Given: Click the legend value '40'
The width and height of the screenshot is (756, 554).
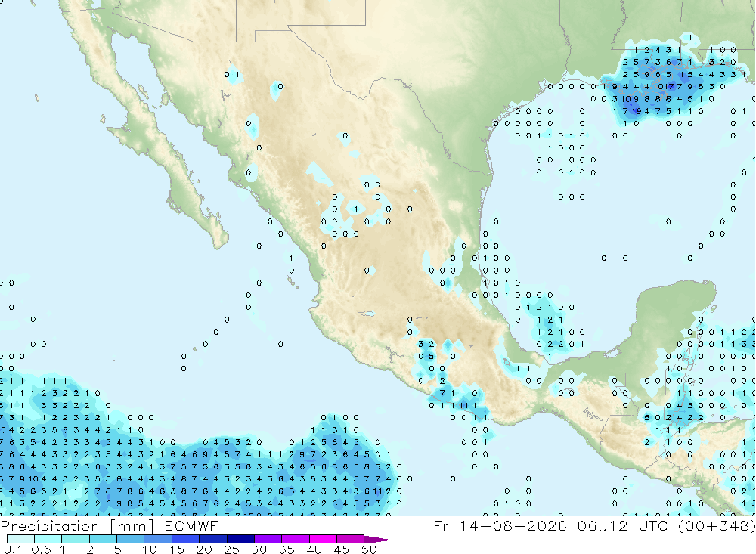Looking at the screenshot, I should 314,549.
